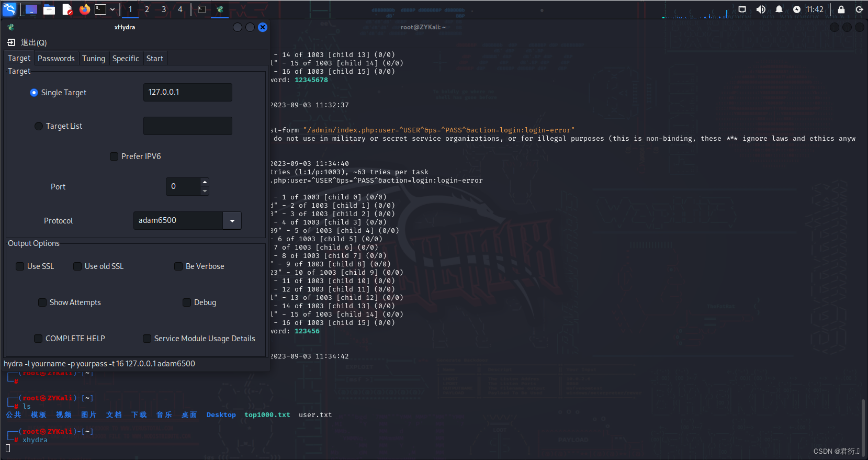Select the Single Target radio button
868x460 pixels.
pyautogui.click(x=34, y=93)
